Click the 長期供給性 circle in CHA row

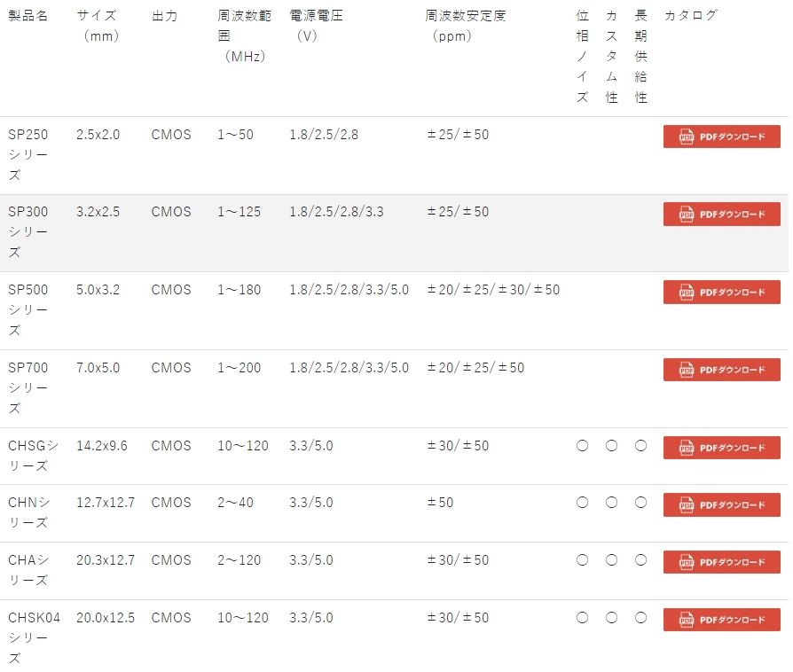640,560
